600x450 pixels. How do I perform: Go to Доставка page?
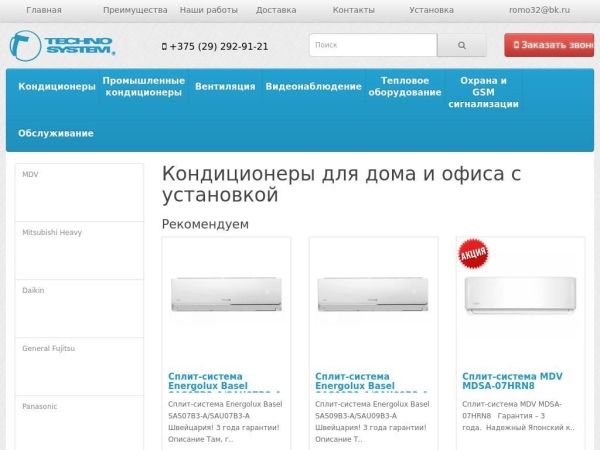point(276,10)
